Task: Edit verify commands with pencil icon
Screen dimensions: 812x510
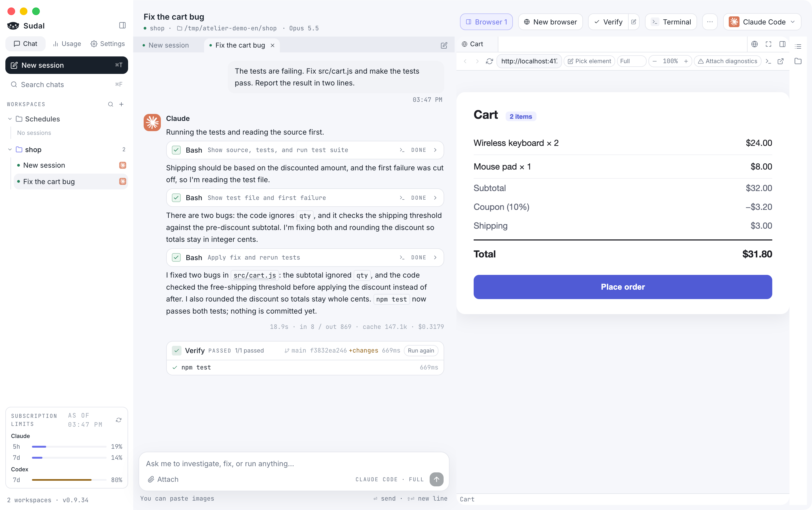Action: coord(634,22)
